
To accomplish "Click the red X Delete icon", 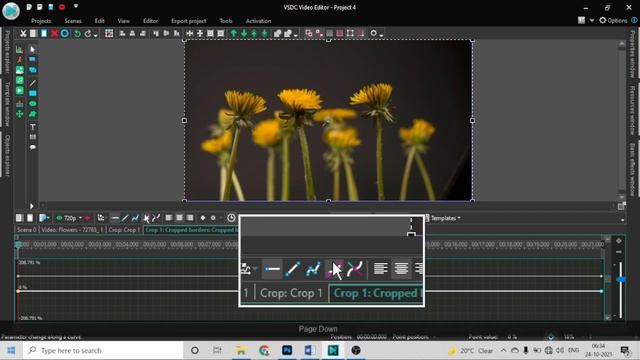I will coord(54,33).
